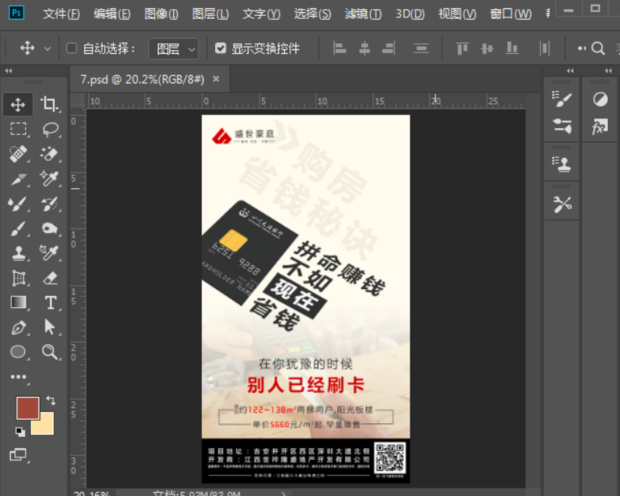
Task: Open the 视图(V) menu
Action: click(x=457, y=14)
